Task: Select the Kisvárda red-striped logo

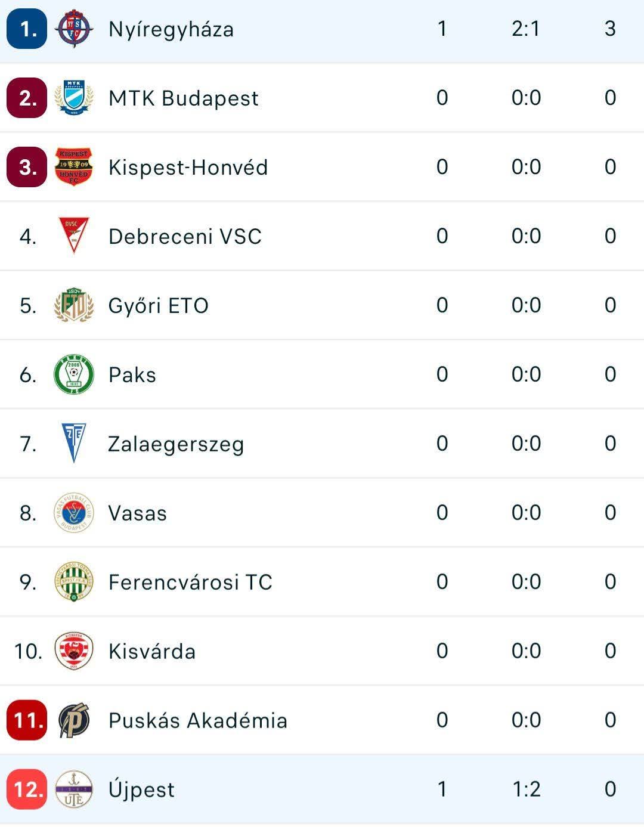Action: pos(74,651)
